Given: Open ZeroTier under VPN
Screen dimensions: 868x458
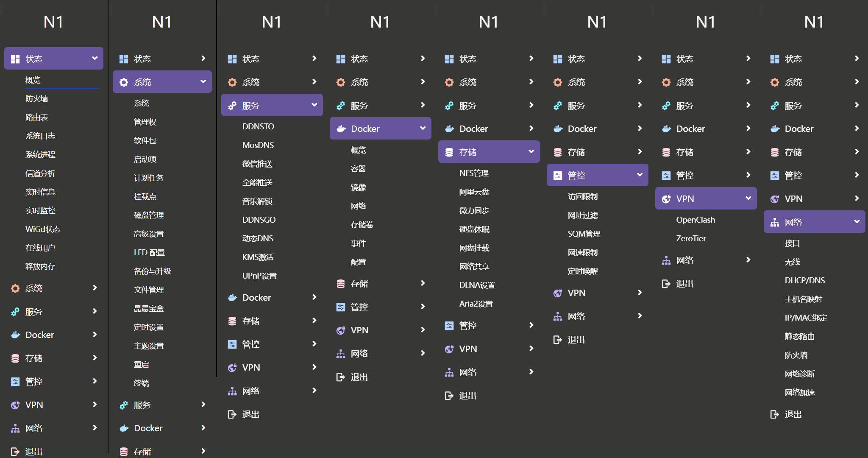Looking at the screenshot, I should [x=691, y=239].
